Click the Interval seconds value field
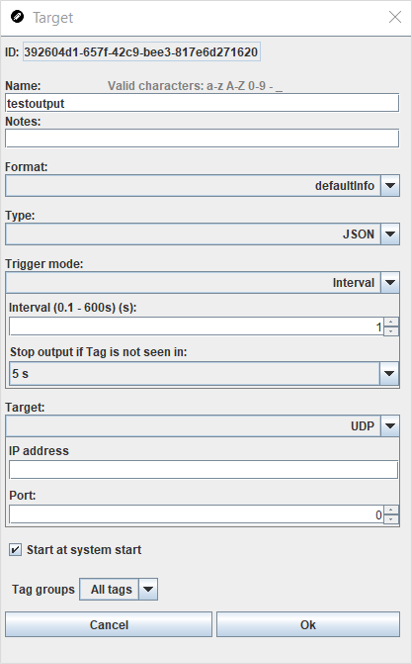Image resolution: width=412 pixels, height=664 pixels. coord(196,327)
